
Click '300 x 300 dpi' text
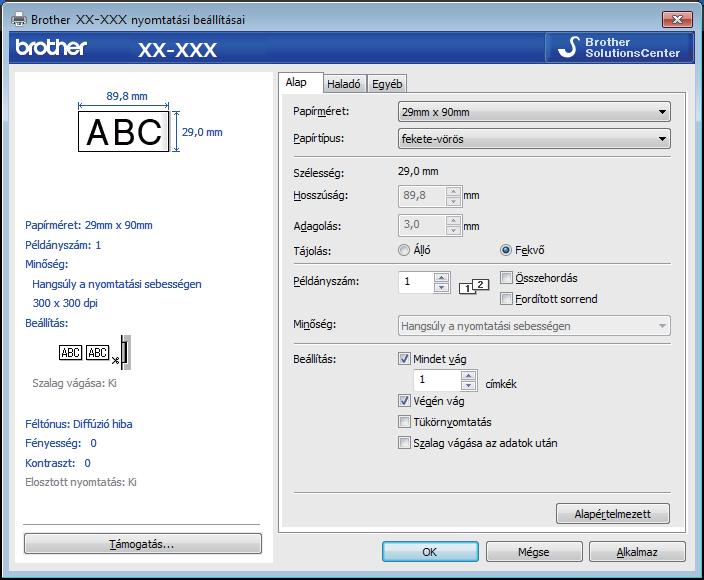[65, 303]
